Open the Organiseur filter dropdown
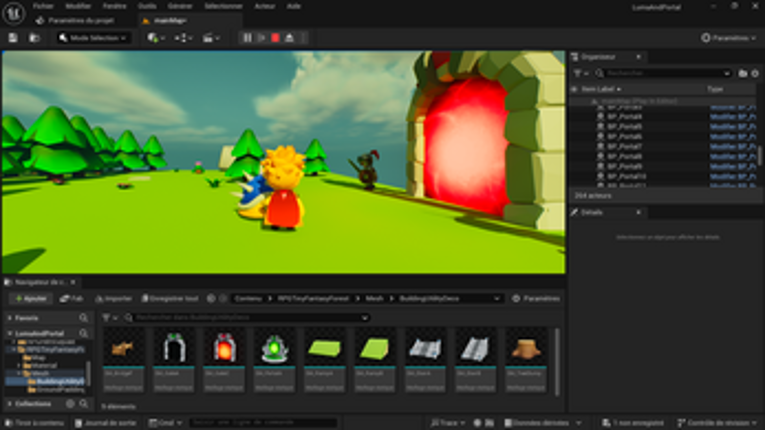This screenshot has width=765, height=430. point(581,73)
